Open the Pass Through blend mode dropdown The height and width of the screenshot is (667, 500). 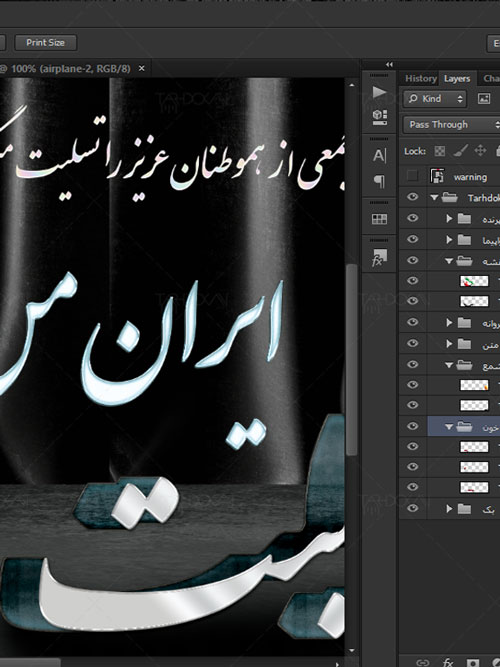[x=451, y=125]
